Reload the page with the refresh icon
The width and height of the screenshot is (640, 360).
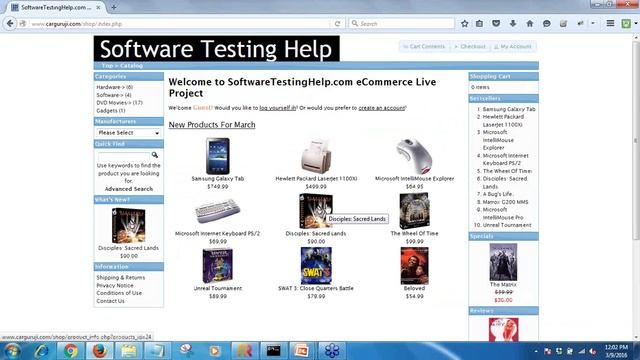pyautogui.click(x=337, y=24)
